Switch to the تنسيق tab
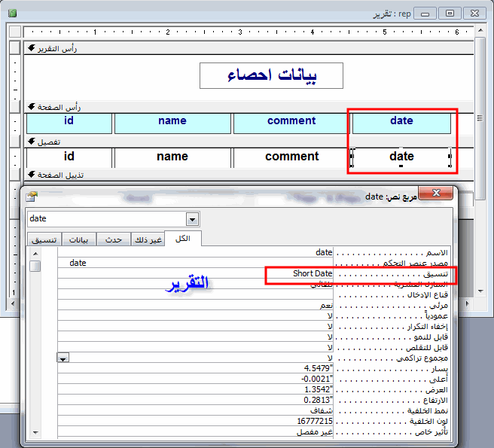This screenshot has width=494, height=448. click(x=44, y=239)
